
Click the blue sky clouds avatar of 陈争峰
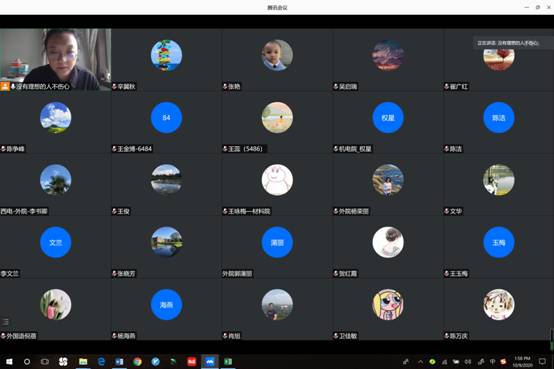click(x=55, y=117)
